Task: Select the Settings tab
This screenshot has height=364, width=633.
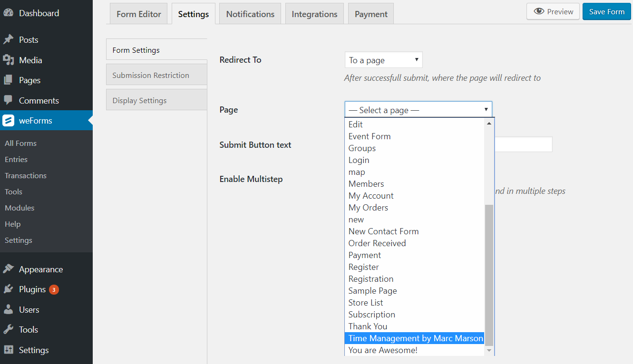Action: click(194, 14)
